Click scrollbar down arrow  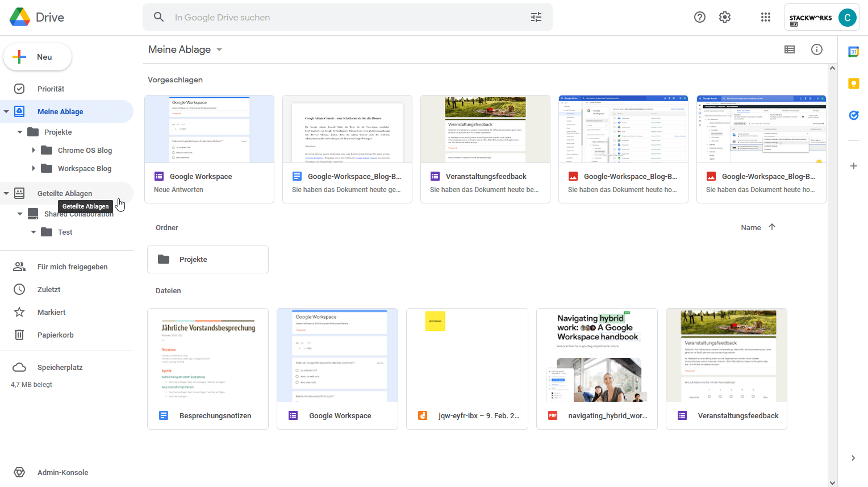[832, 482]
